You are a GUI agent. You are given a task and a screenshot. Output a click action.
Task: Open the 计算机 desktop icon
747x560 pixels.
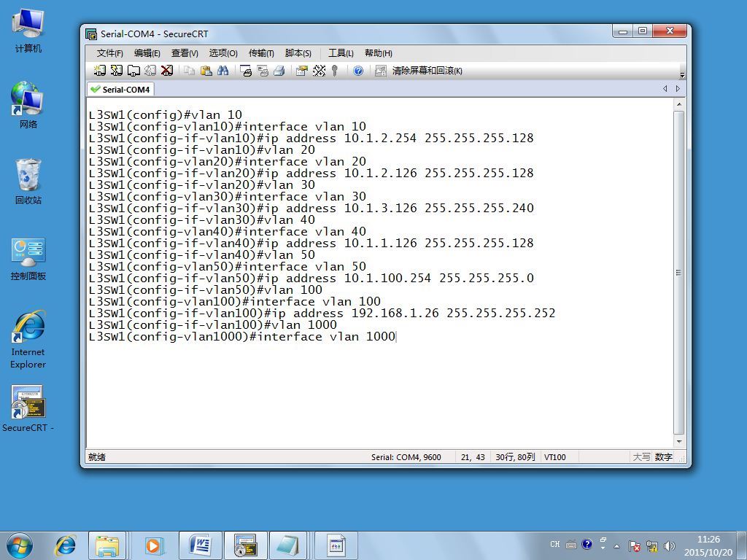pyautogui.click(x=28, y=31)
